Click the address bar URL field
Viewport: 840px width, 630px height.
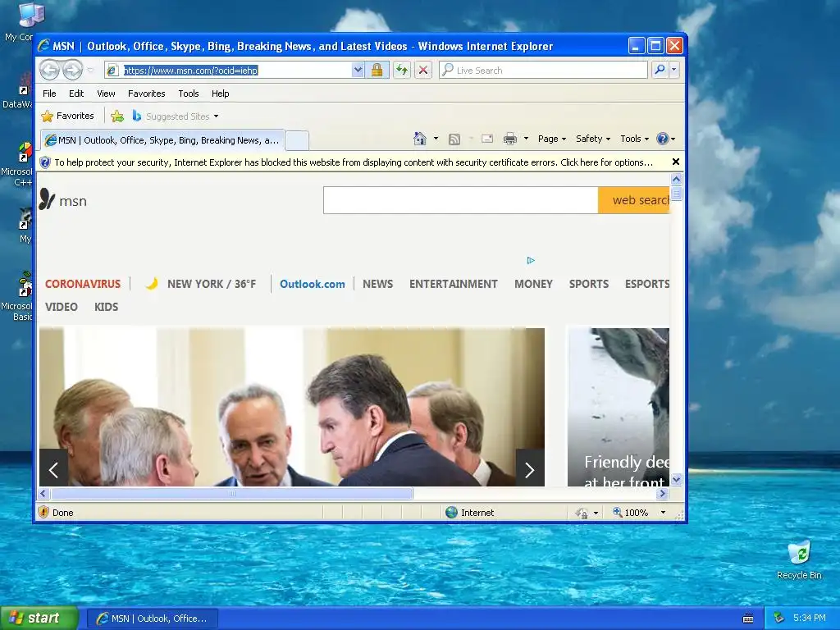pyautogui.click(x=235, y=71)
